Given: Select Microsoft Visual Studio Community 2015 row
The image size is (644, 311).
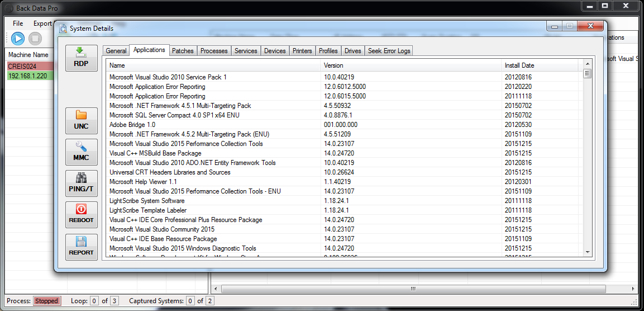Looking at the screenshot, I should click(345, 229).
